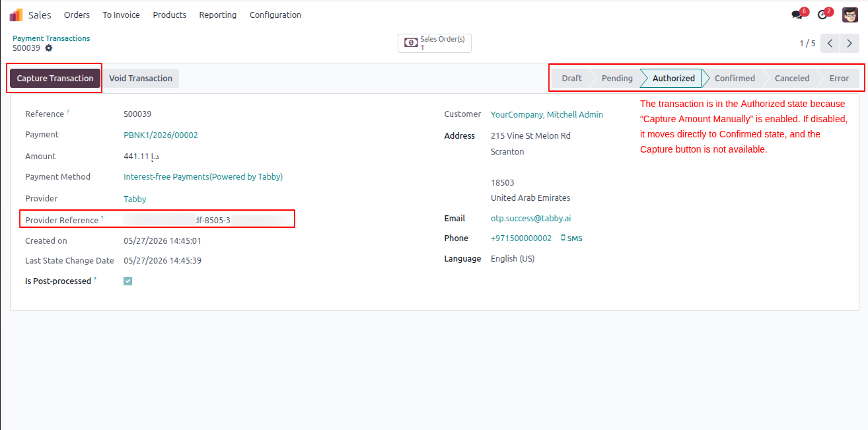Screen dimensions: 868x430
Task: Open the Sales Order(s) smart button
Action: pyautogui.click(x=434, y=43)
